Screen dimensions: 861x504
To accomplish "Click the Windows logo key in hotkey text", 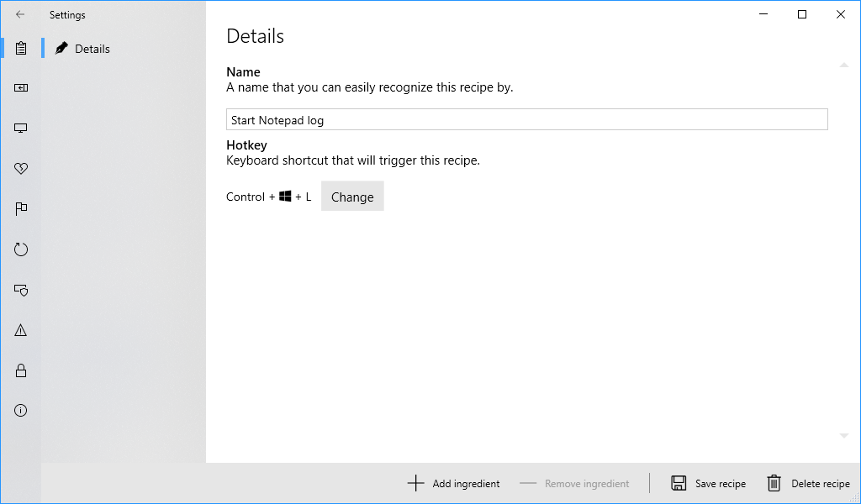I will point(285,196).
